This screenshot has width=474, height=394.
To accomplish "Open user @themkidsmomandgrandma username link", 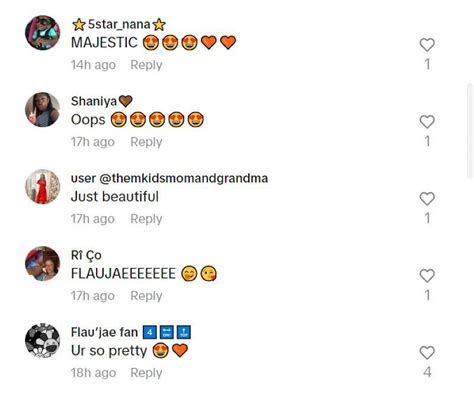I will point(169,178).
